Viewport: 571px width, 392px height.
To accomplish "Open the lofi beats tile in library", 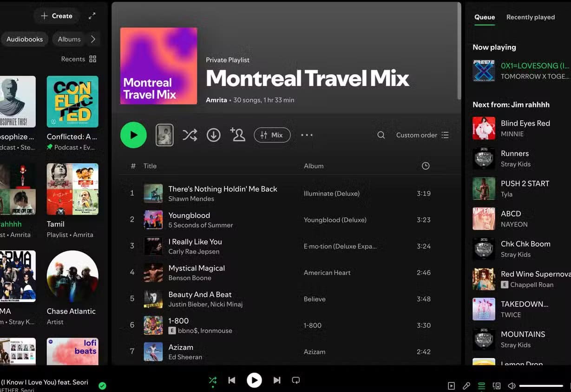I will (72, 351).
